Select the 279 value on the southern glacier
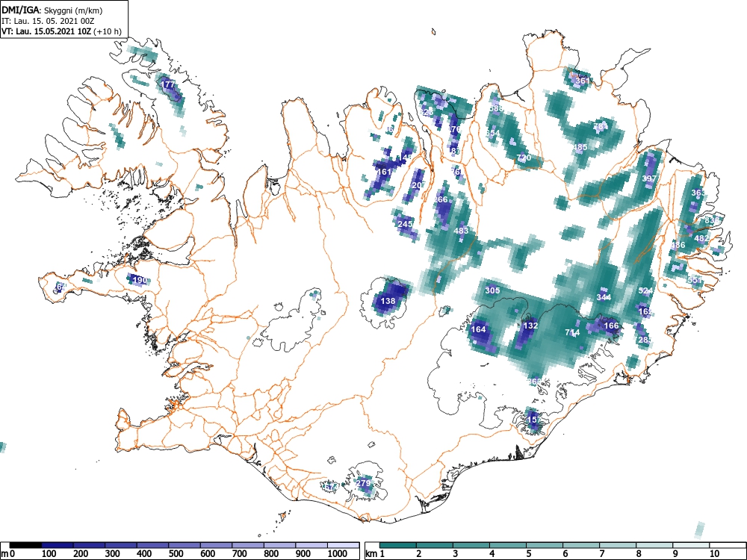This screenshot has width=747, height=560. (364, 483)
